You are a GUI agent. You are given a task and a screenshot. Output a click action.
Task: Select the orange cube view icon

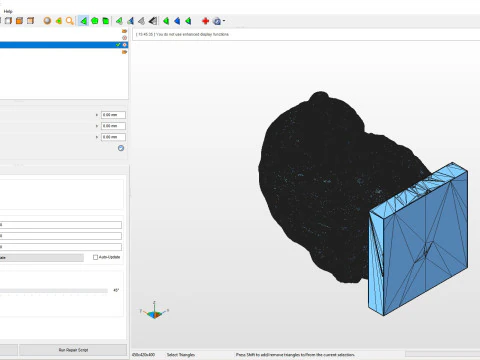(x=19, y=21)
